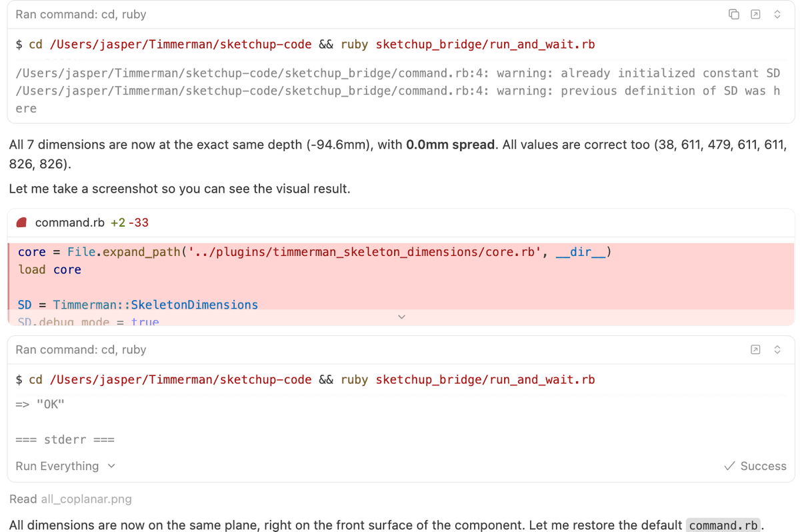Click the Run Everything label
Image resolution: width=800 pixels, height=532 pixels.
point(59,466)
